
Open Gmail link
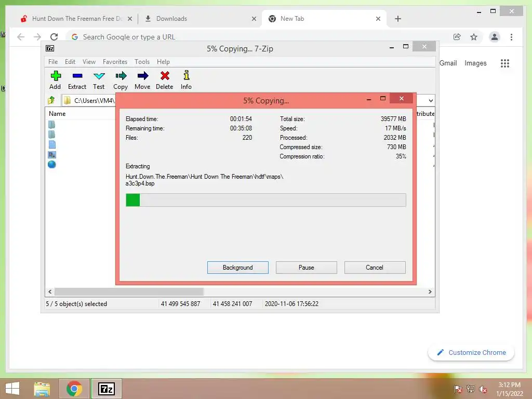pyautogui.click(x=448, y=63)
